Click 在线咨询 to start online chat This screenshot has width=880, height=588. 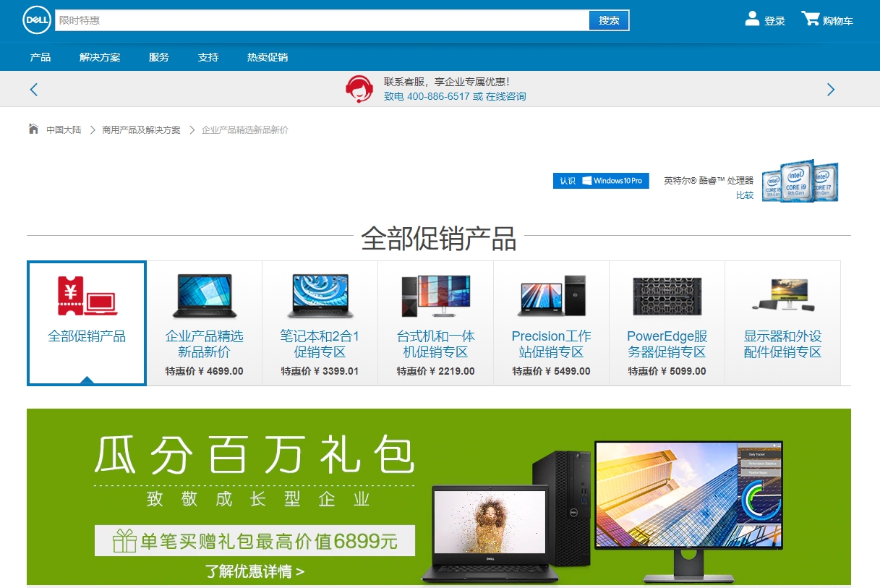505,95
